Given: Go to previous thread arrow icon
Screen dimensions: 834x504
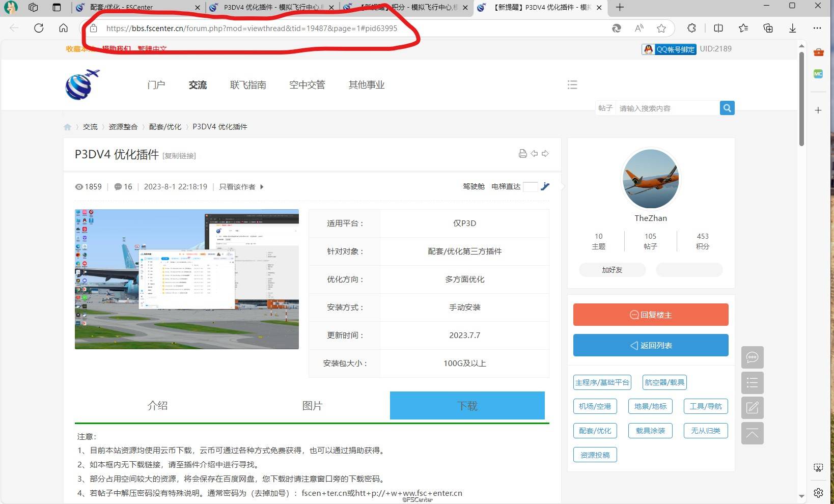Looking at the screenshot, I should click(534, 153).
